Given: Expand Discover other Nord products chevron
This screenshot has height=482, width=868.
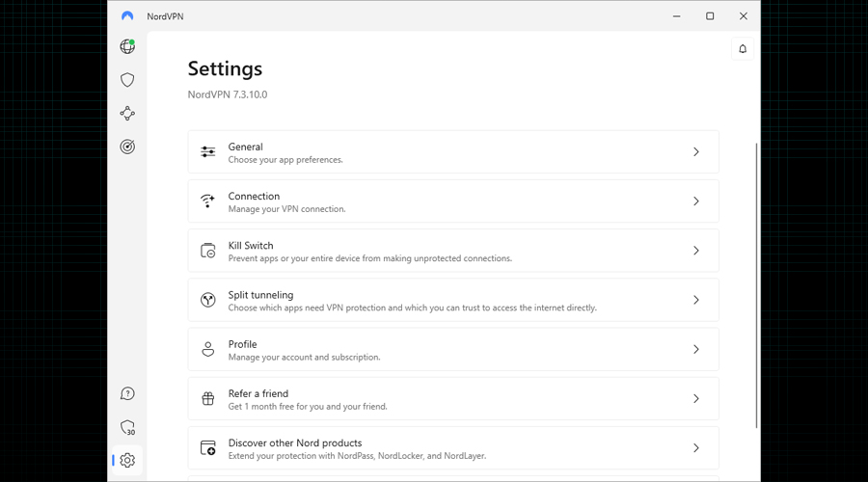Looking at the screenshot, I should pyautogui.click(x=696, y=447).
